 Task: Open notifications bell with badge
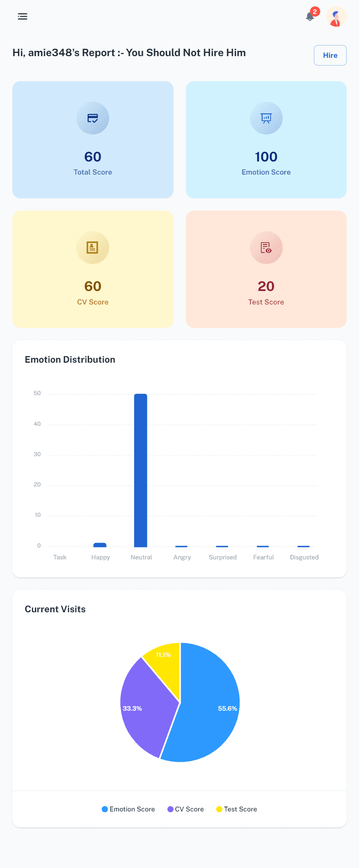tap(311, 16)
